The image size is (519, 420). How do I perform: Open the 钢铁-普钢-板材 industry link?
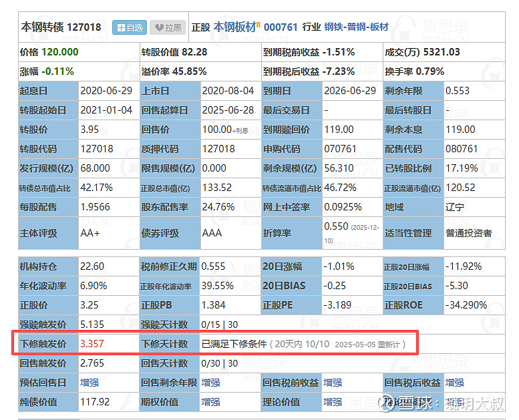(x=356, y=27)
